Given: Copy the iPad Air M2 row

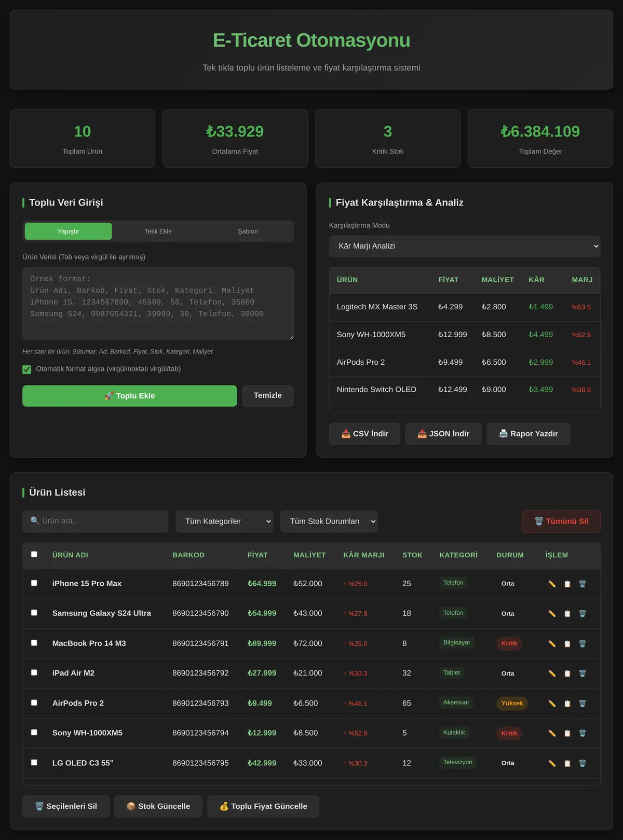Looking at the screenshot, I should pos(567,673).
